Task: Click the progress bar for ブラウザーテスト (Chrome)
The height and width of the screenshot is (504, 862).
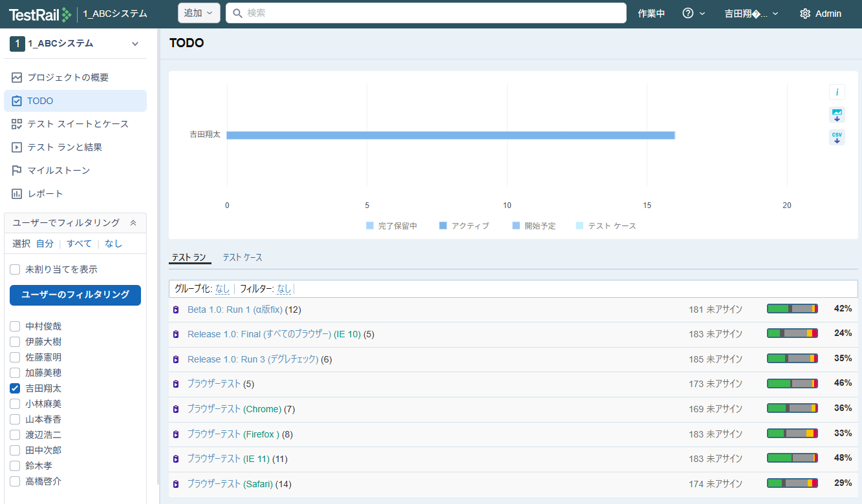Action: point(792,408)
